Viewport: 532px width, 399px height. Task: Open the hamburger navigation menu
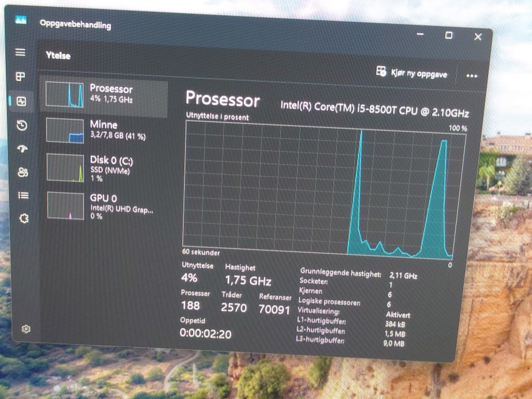[21, 52]
